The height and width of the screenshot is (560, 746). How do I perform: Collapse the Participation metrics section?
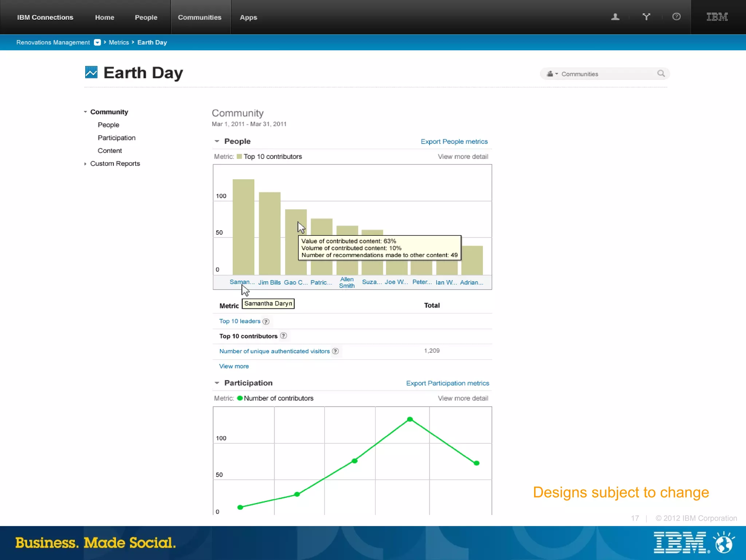coord(217,383)
